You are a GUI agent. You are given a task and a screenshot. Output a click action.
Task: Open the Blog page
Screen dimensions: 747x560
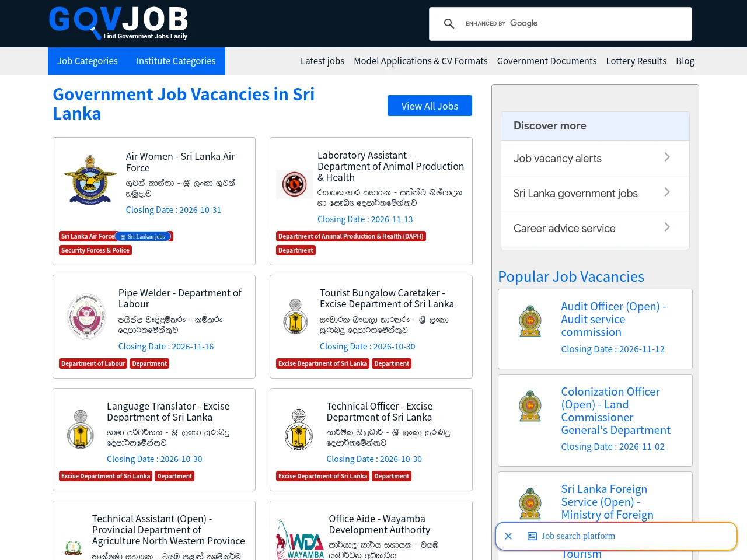click(x=685, y=61)
